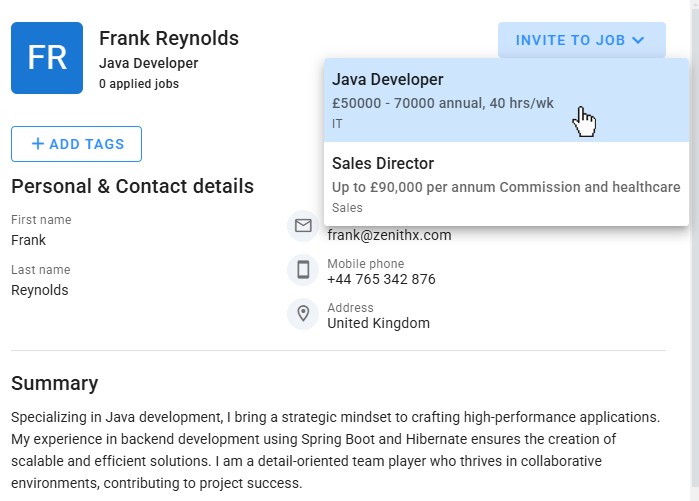Click the FR avatar thumbnail
The height and width of the screenshot is (501, 699).
point(47,58)
